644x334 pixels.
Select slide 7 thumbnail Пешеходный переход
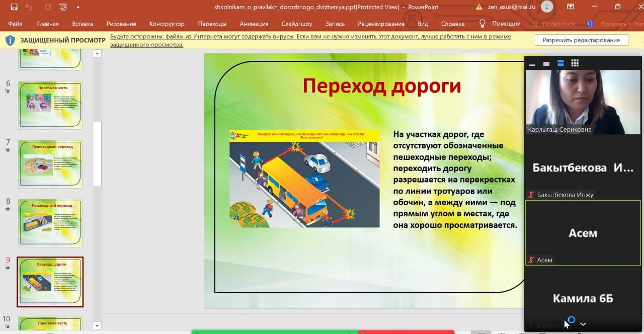click(50, 164)
